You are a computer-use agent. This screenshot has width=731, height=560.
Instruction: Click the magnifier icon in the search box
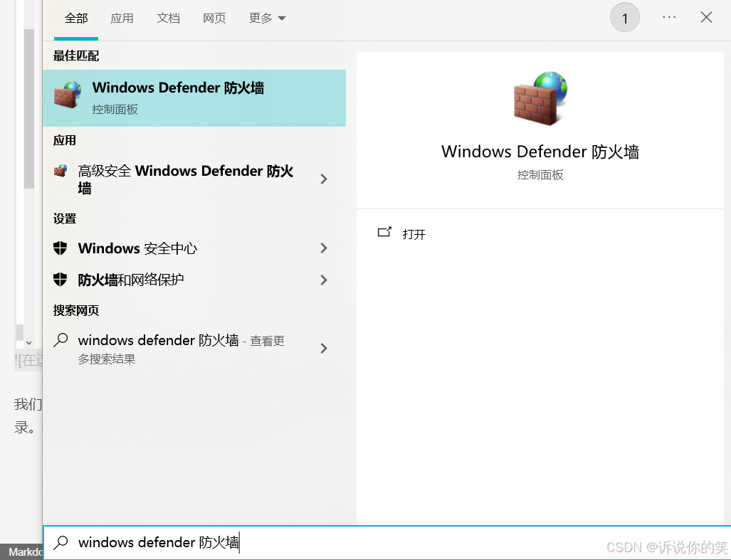[x=61, y=542]
